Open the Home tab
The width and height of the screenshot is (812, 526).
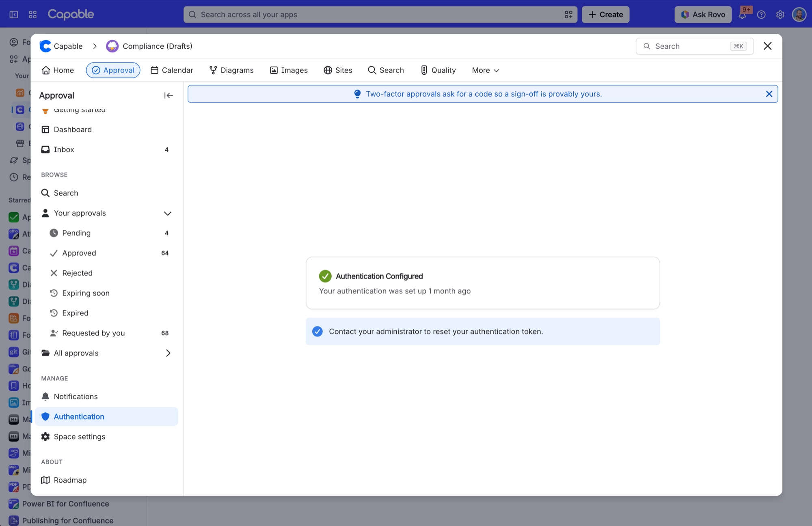58,70
